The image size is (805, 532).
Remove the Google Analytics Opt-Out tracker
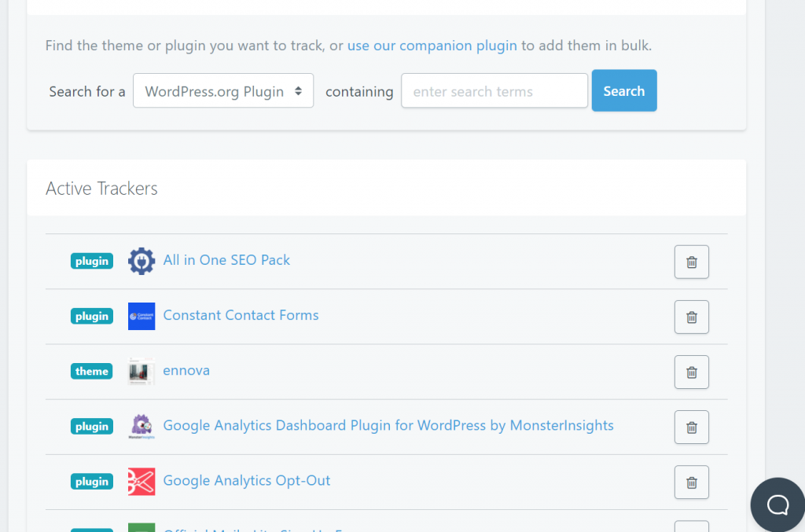692,482
